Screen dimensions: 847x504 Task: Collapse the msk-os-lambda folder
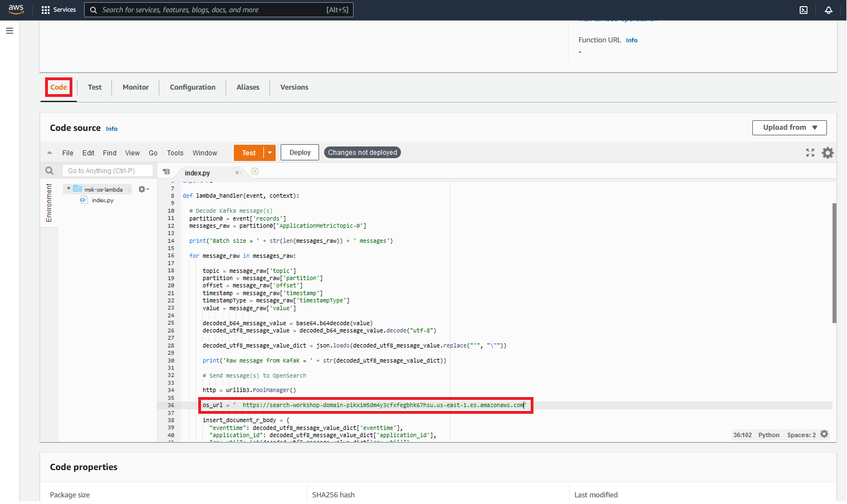pyautogui.click(x=68, y=189)
